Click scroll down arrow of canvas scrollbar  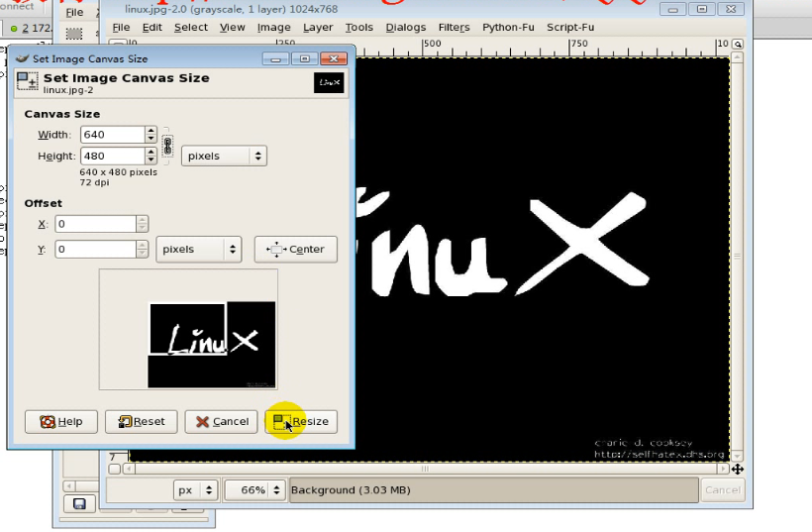(x=737, y=457)
